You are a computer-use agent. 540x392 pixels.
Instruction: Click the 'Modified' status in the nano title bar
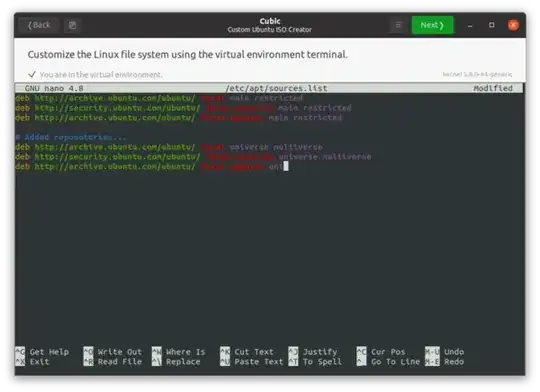[493, 89]
